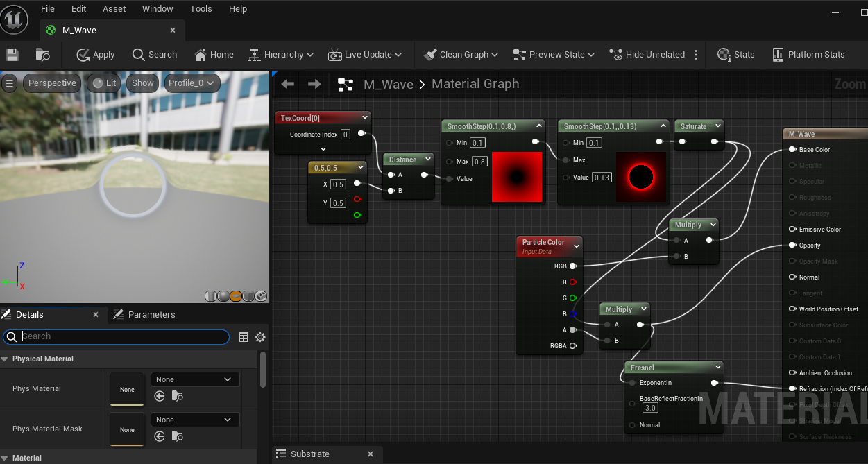The image size is (868, 464).
Task: Switch to the Parameters tab
Action: point(144,315)
